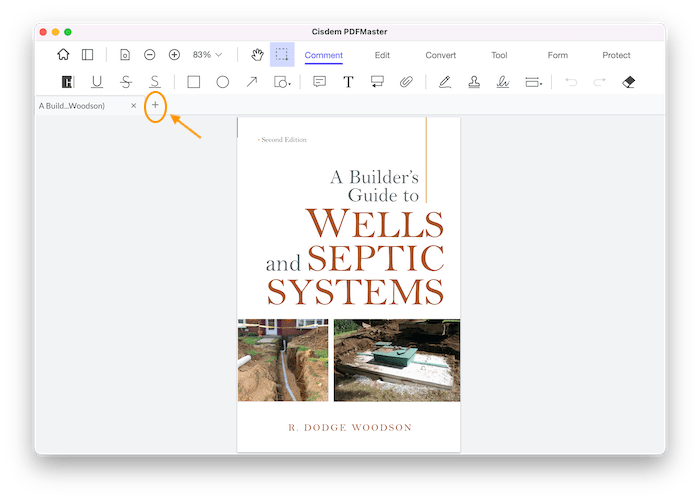Click the WELLS title on the cover
The image size is (700, 500).
375,223
